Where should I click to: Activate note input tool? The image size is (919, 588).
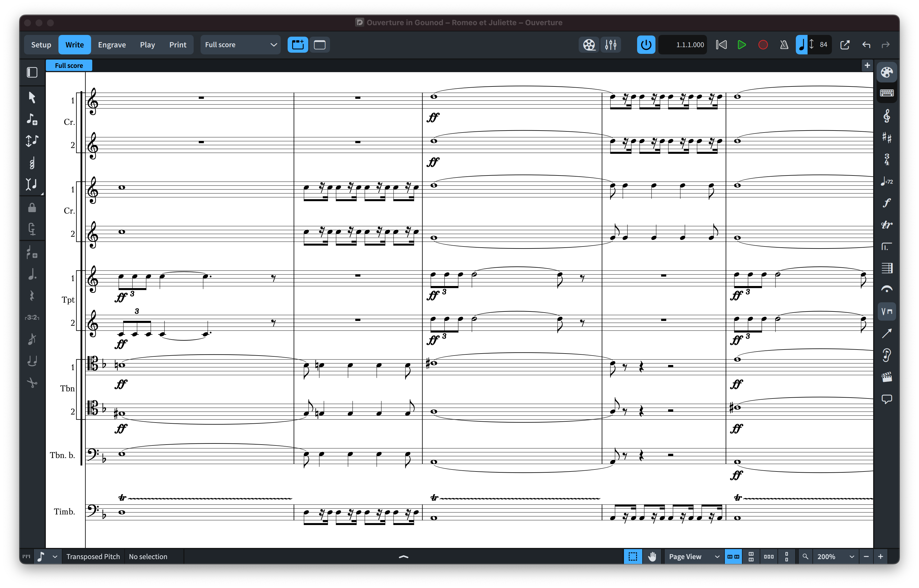pos(32,119)
